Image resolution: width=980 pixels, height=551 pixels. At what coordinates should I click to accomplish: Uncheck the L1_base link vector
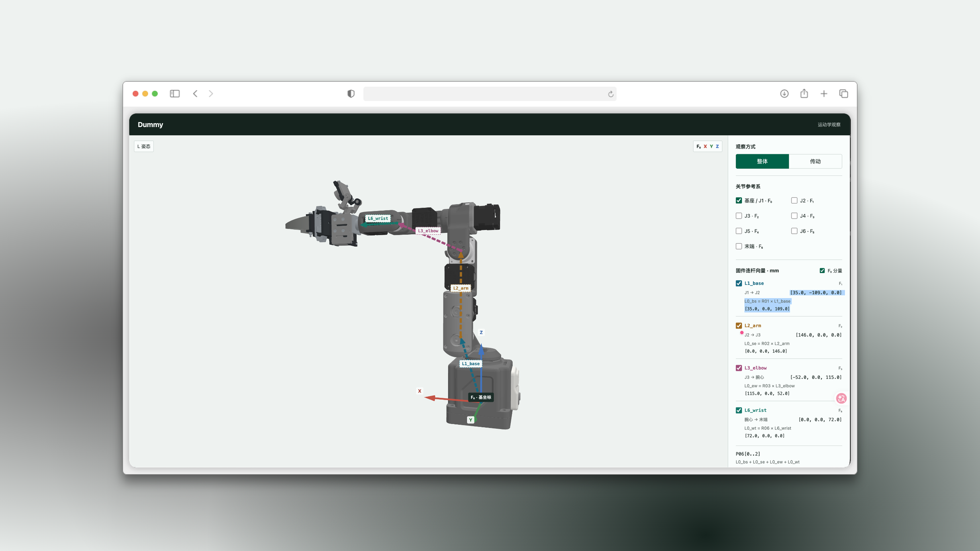(x=739, y=283)
